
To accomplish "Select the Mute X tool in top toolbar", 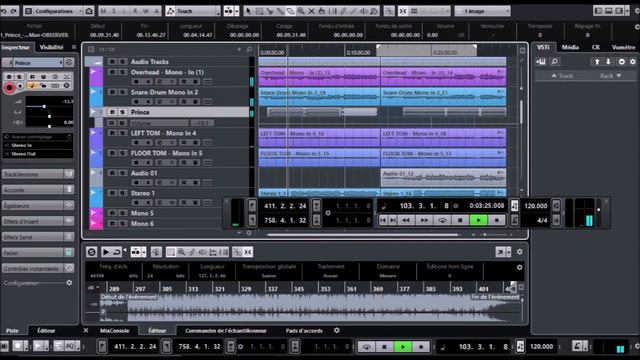I will pos(311,11).
